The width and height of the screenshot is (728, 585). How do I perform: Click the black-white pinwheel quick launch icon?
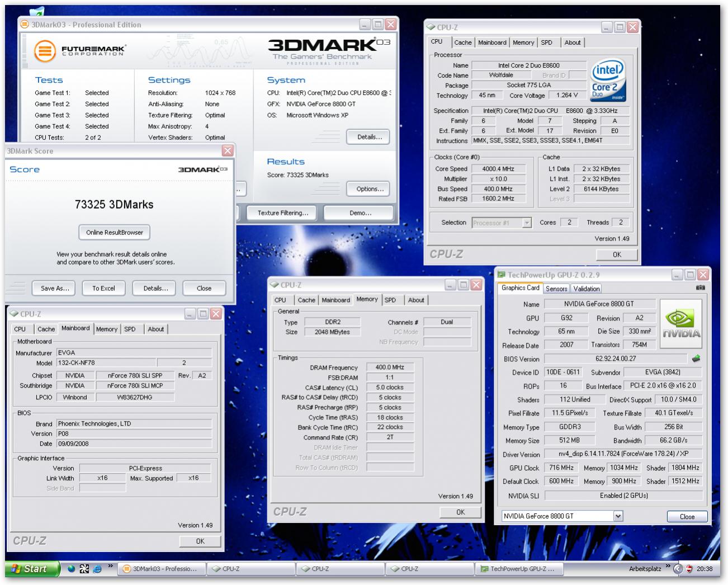click(x=84, y=569)
